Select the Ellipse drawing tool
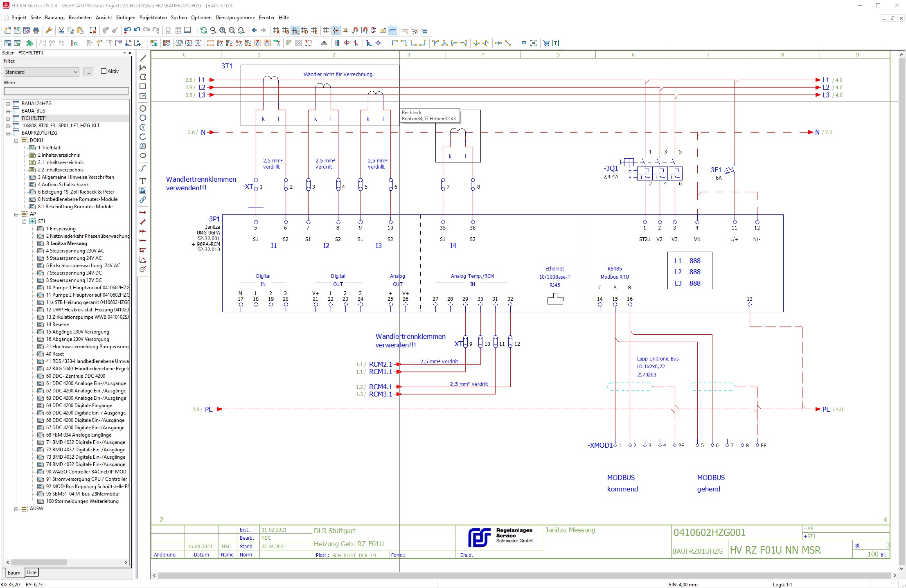This screenshot has height=588, width=906. pos(143,155)
